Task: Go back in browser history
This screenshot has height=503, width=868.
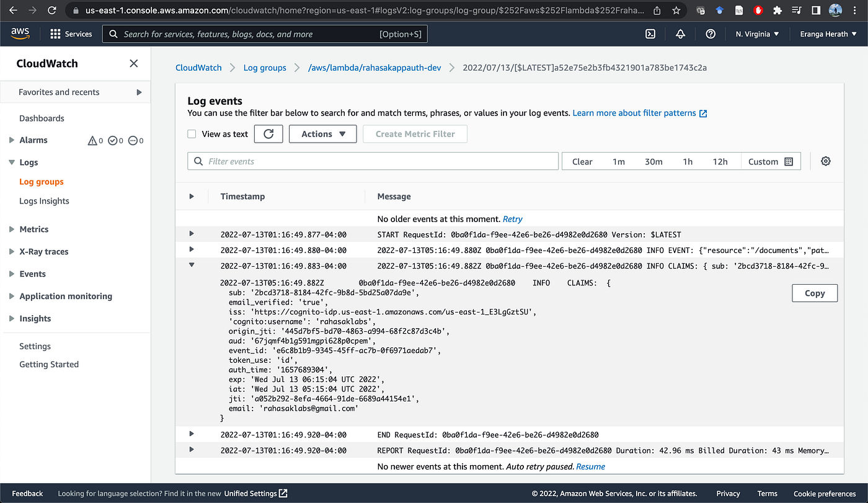Action: pyautogui.click(x=14, y=11)
